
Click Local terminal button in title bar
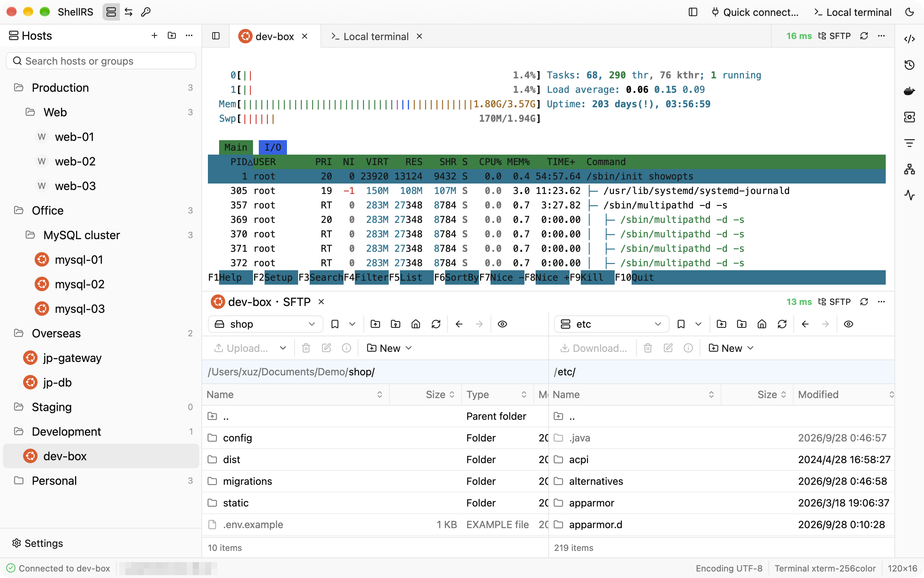click(x=853, y=12)
